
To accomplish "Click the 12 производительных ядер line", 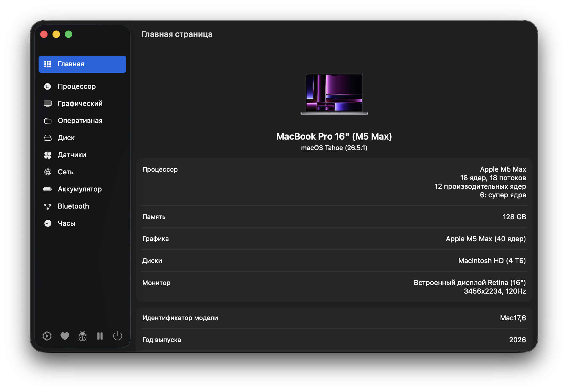I will [x=480, y=186].
